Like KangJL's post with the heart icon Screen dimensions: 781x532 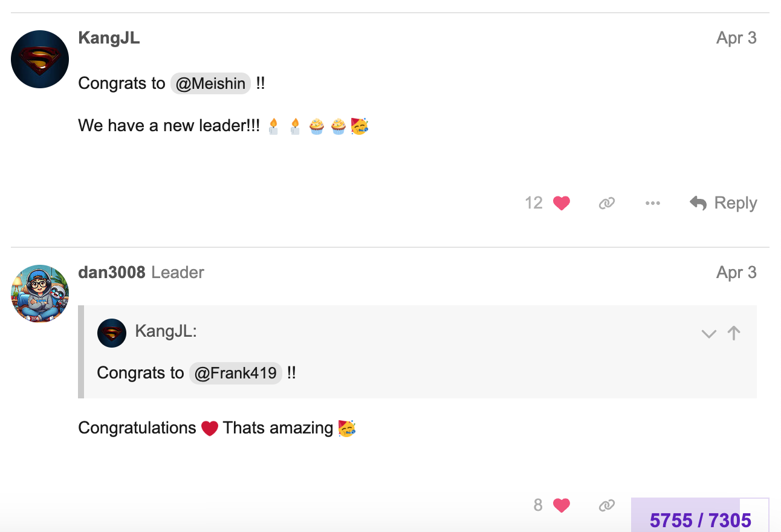pyautogui.click(x=562, y=203)
